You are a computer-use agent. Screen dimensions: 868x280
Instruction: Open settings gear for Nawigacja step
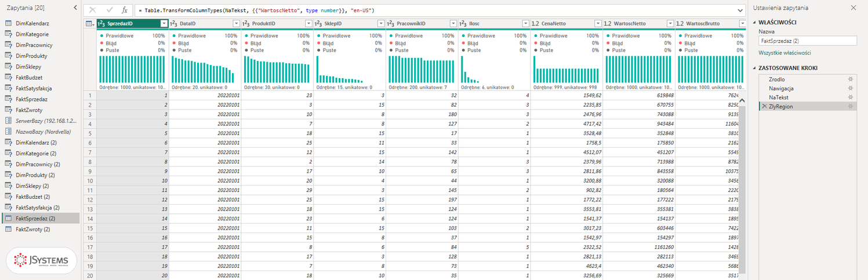[851, 88]
